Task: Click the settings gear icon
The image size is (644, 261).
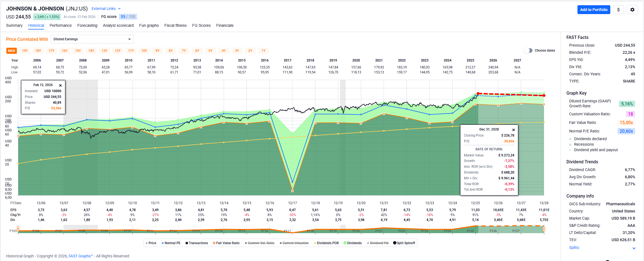Action: 632,10
